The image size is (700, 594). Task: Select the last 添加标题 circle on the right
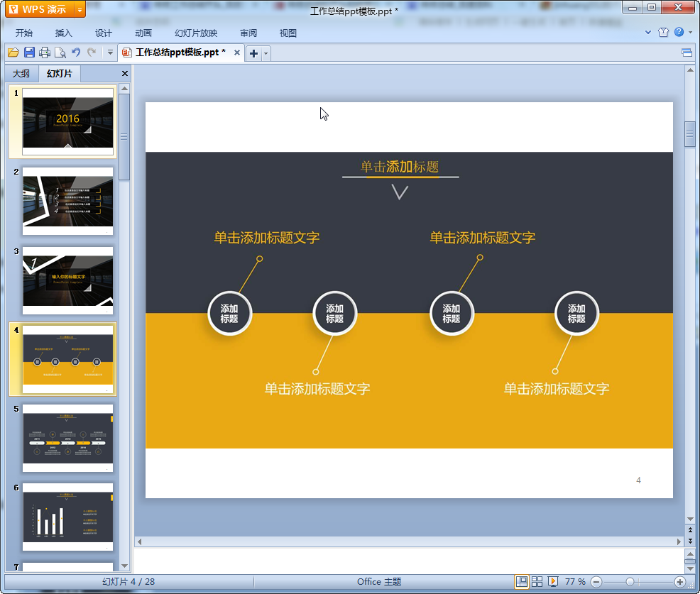tap(576, 313)
